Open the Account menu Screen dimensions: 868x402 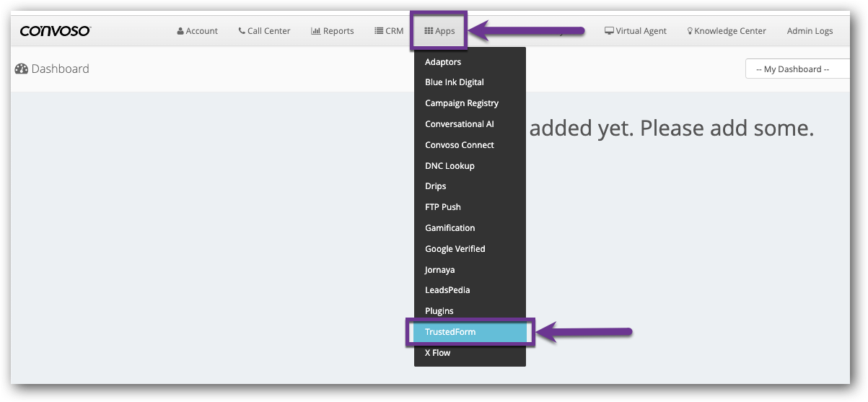197,31
